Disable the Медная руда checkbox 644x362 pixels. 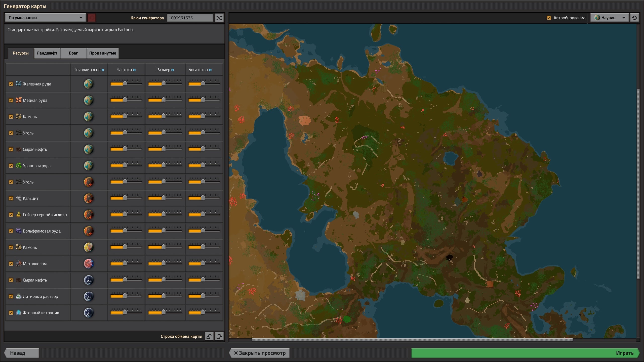click(x=11, y=100)
